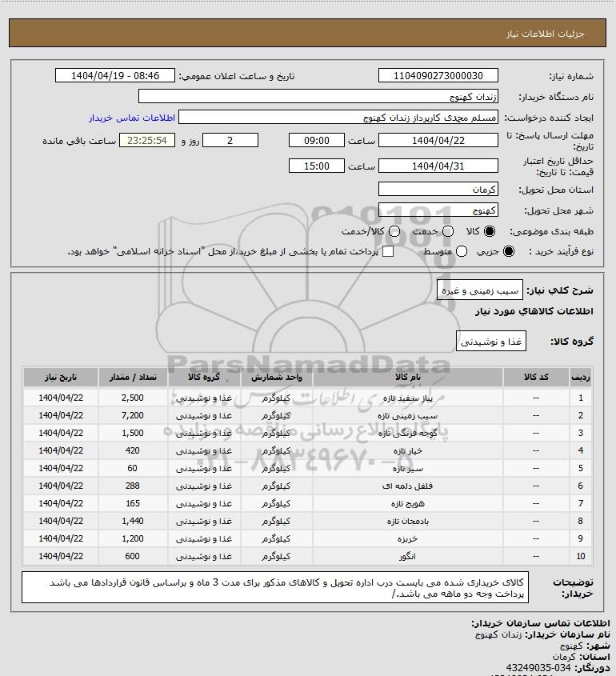
Task: Click the price validity date 1404/04/31 field
Action: click(x=438, y=166)
